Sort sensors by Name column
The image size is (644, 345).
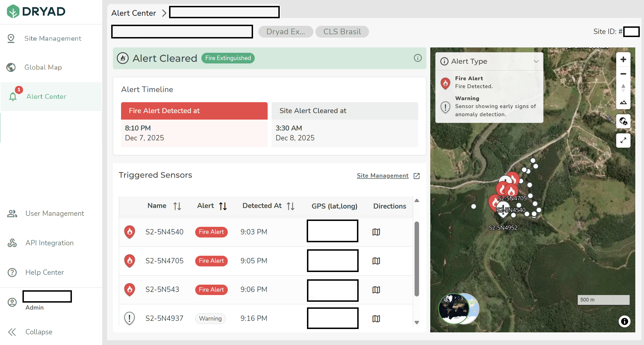[x=177, y=206]
